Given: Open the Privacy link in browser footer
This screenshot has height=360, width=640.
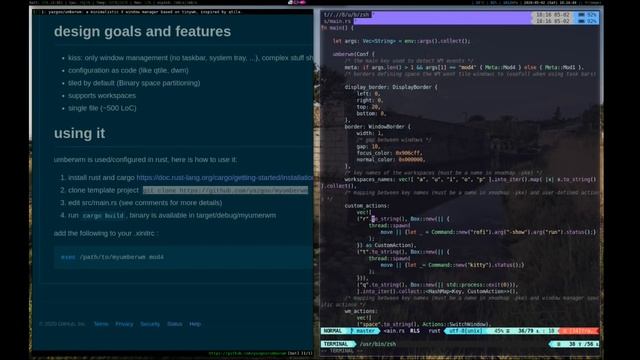Looking at the screenshot, I should click(124, 324).
